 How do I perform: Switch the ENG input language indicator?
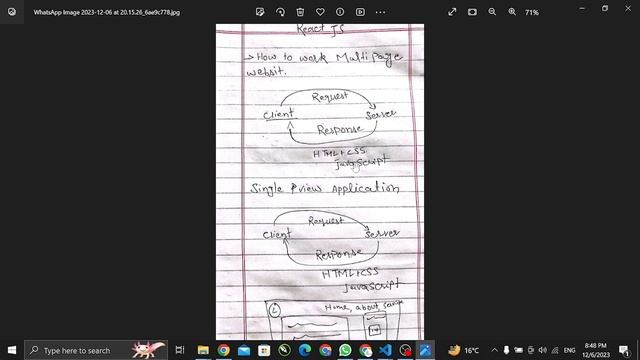(569, 350)
